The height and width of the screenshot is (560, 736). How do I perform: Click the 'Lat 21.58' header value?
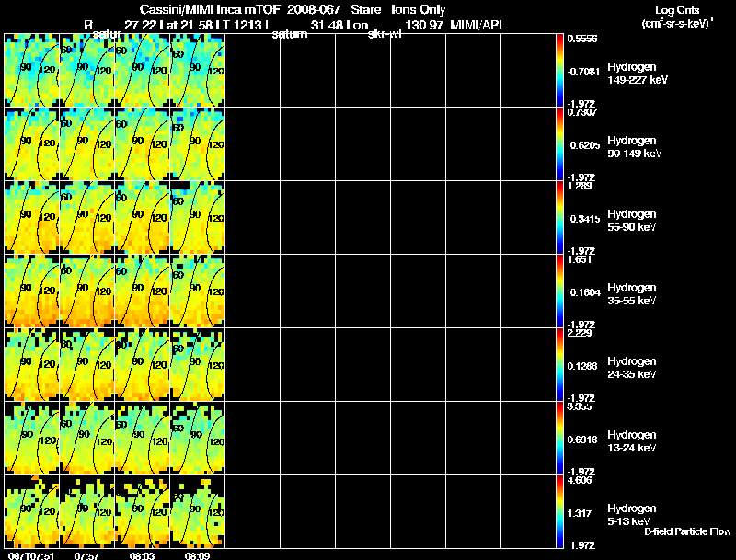pos(186,25)
